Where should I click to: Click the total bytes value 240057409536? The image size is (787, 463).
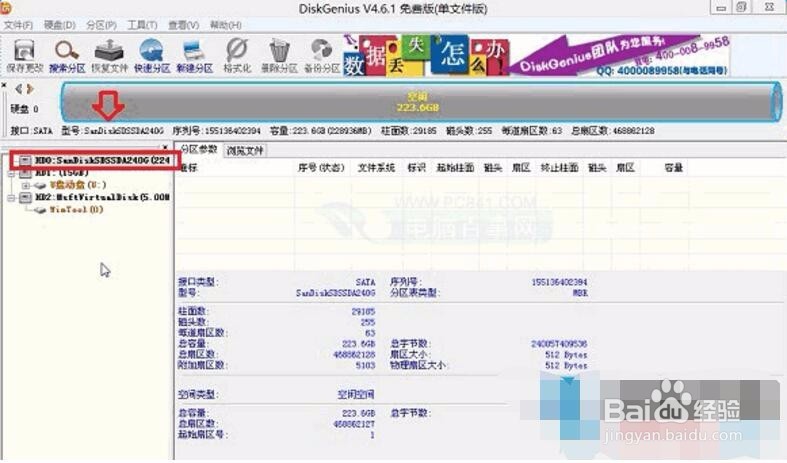[559, 344]
